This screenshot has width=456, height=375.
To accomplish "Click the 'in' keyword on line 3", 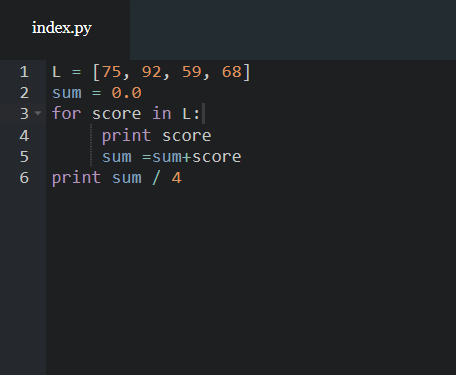I will coord(162,114).
